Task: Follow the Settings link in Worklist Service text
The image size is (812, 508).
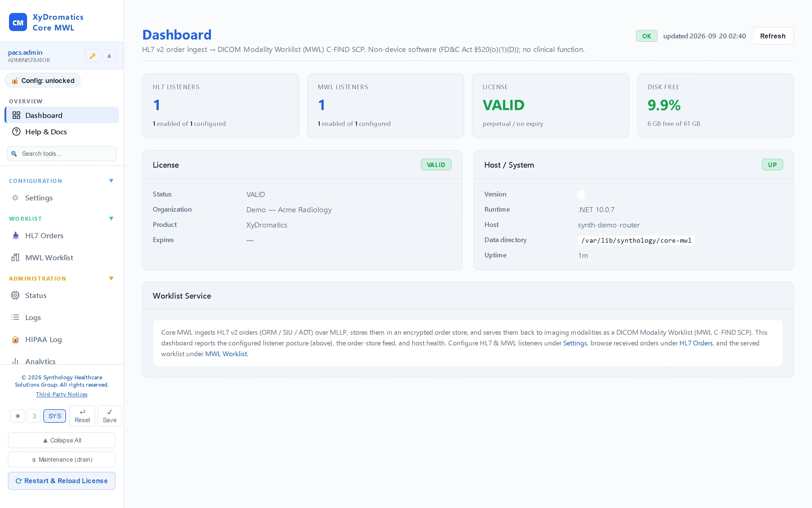Action: (x=575, y=343)
